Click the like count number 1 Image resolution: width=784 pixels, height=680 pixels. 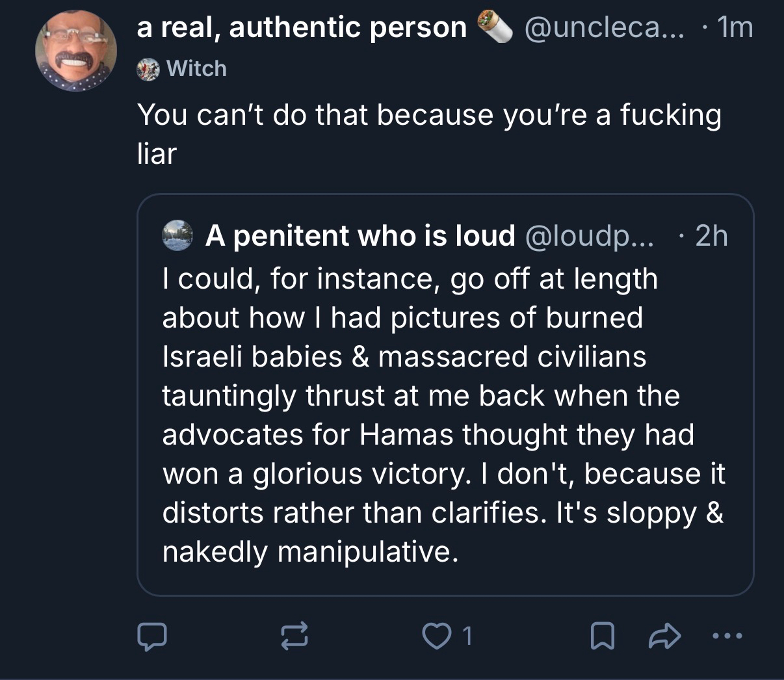pos(467,636)
